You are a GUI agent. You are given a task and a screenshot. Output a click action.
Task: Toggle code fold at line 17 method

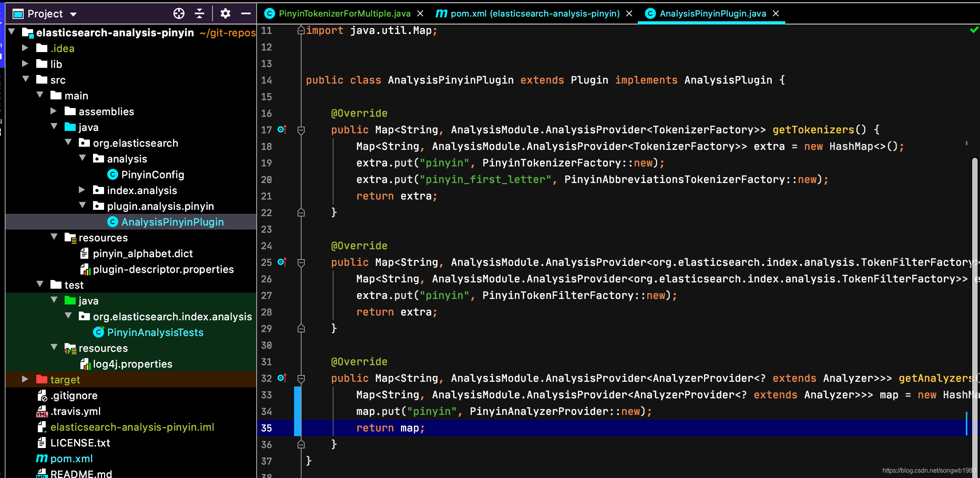301,130
